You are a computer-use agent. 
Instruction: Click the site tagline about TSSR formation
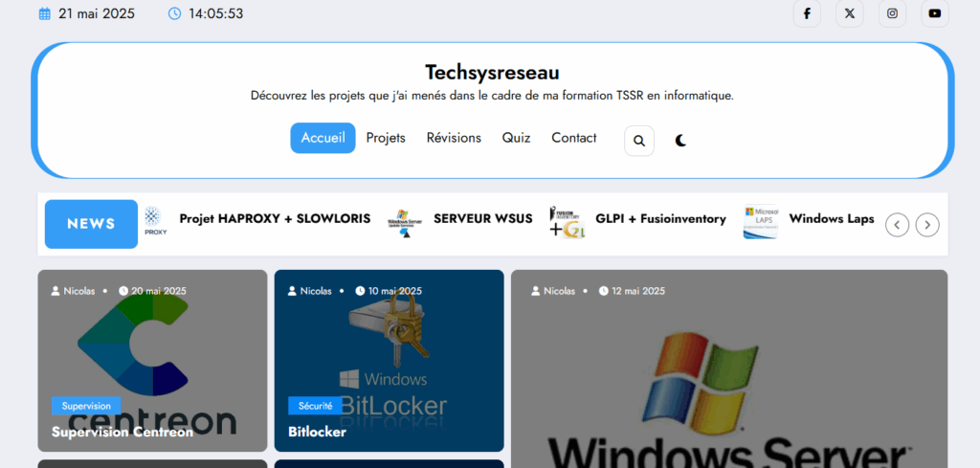(492, 97)
